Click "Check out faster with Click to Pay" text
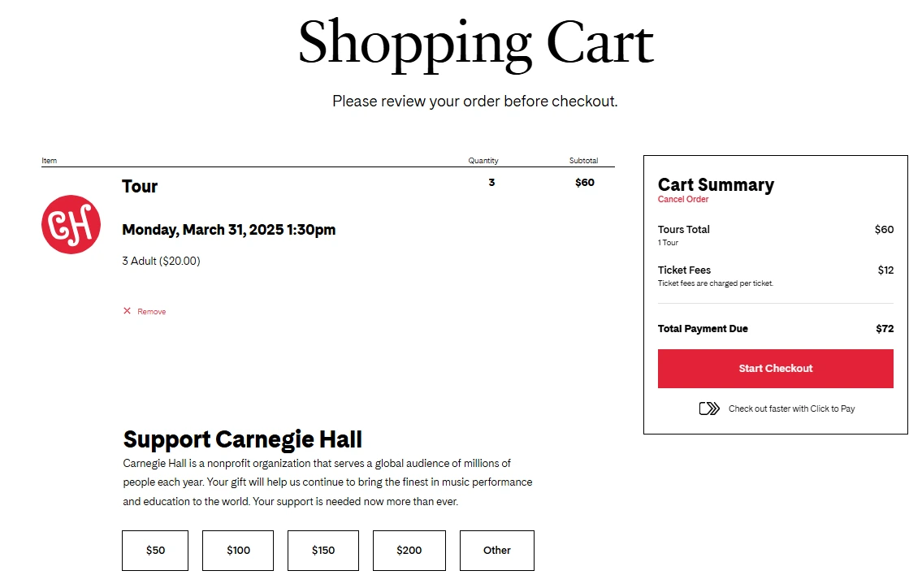The height and width of the screenshot is (588, 922). [x=791, y=409]
